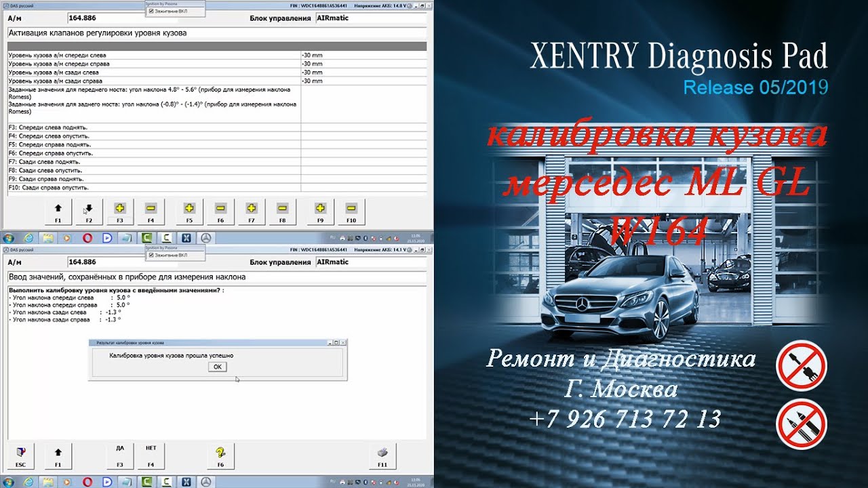Screen dimensions: 868x488
Task: Click row F7: Сзади слева поднять
Action: click(216, 162)
